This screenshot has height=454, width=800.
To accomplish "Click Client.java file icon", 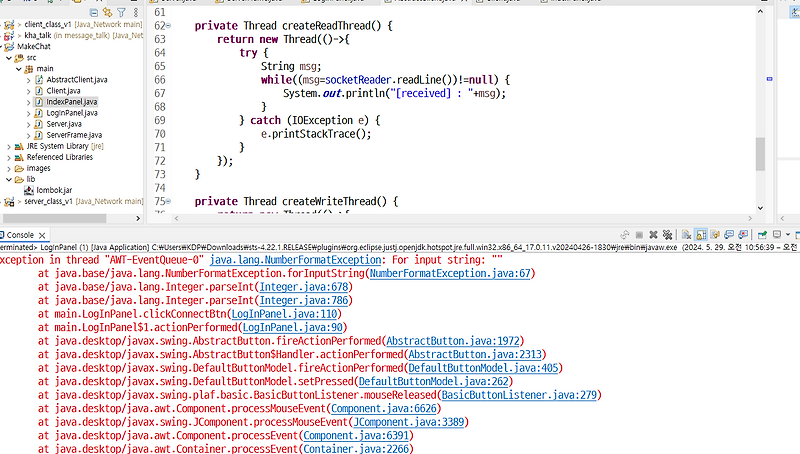I will tap(39, 91).
